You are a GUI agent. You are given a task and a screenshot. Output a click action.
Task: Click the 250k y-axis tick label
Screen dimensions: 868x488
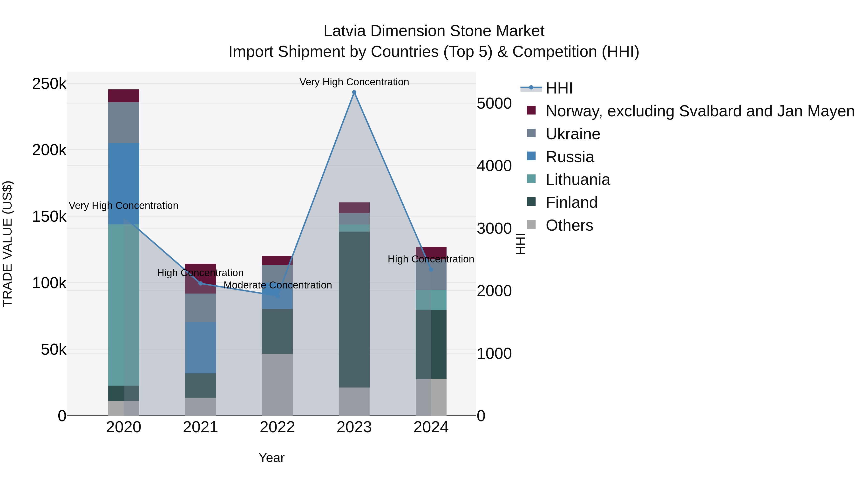click(x=49, y=84)
